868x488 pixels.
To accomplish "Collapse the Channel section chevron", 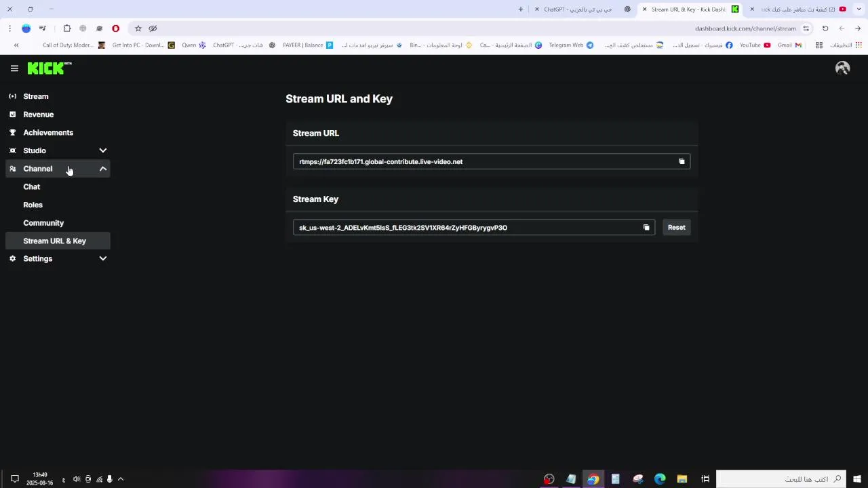I will (x=103, y=169).
